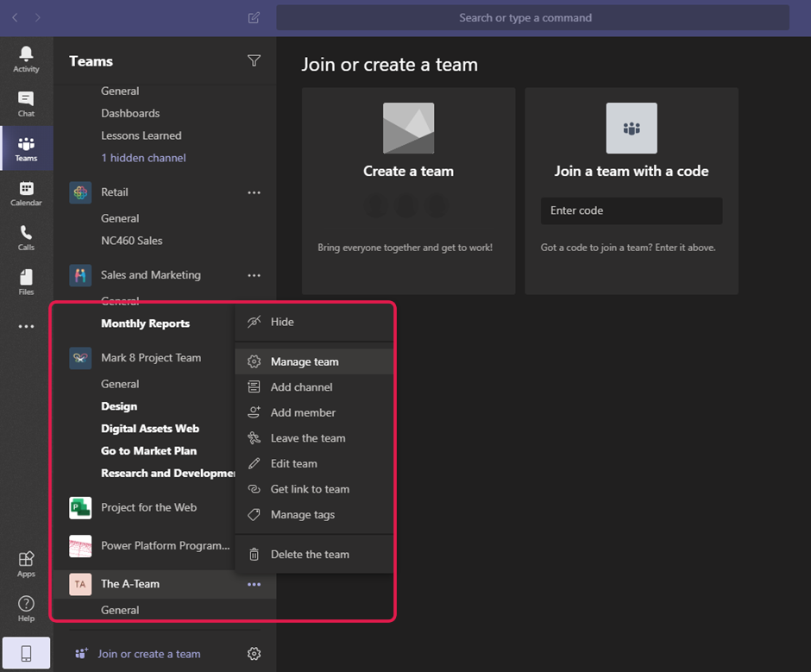Click the Enter code field
The width and height of the screenshot is (811, 672).
[x=631, y=210]
